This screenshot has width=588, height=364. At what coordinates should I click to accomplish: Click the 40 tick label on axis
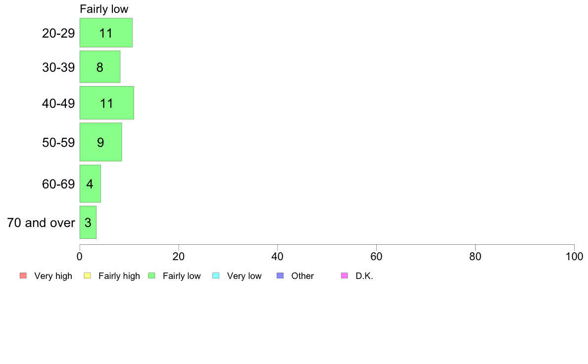pyautogui.click(x=278, y=256)
